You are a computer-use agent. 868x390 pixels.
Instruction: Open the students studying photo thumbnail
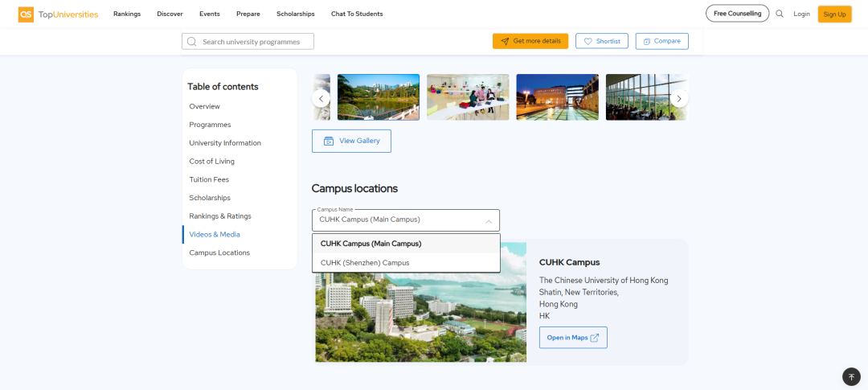pyautogui.click(x=468, y=97)
